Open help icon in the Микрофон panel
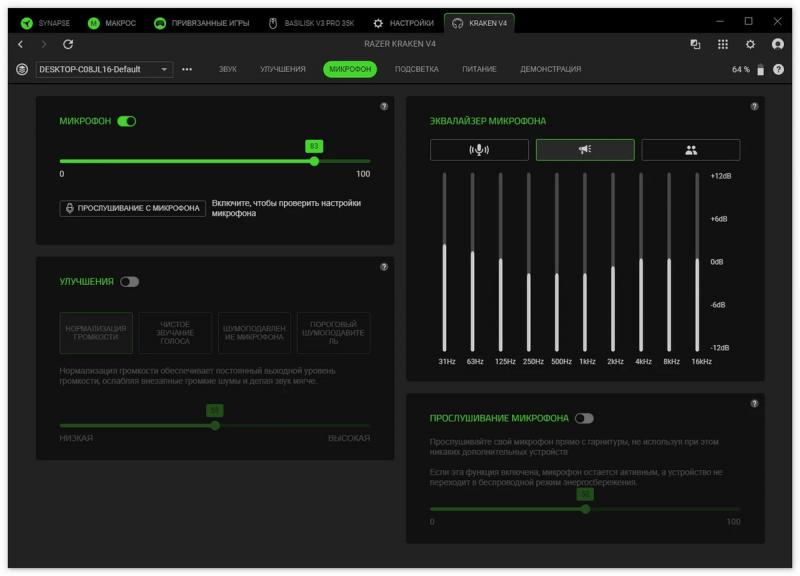Screen dimensions: 800x576 click(384, 106)
